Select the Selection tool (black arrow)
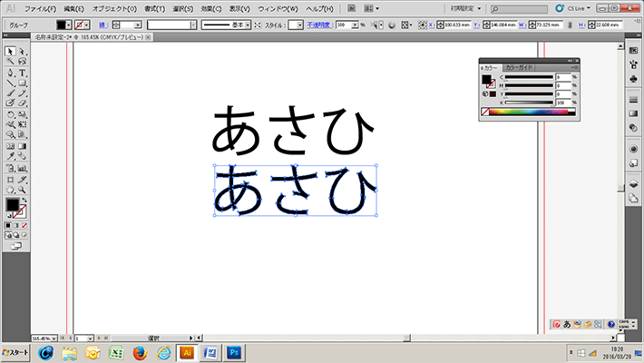 (x=11, y=52)
